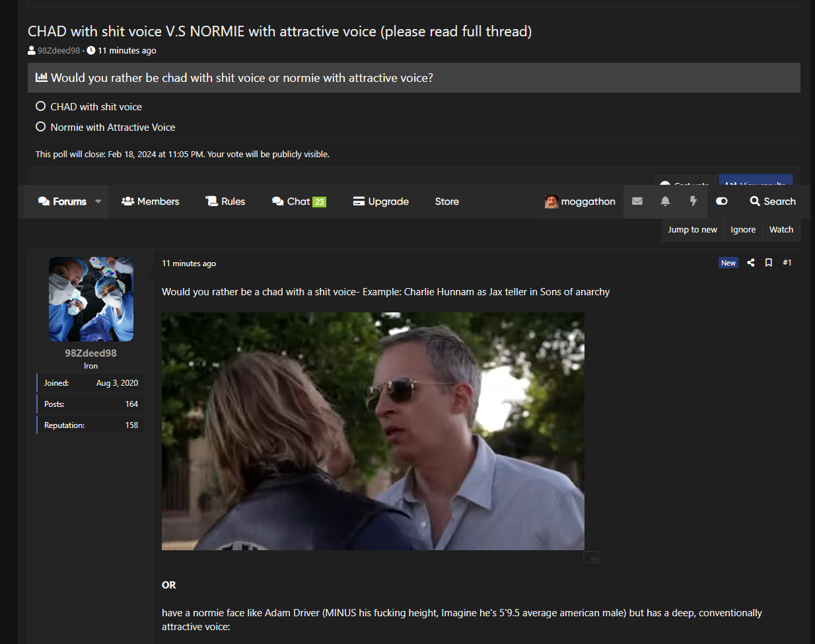Image resolution: width=815 pixels, height=644 pixels.
Task: Open the Members page
Action: coord(151,201)
